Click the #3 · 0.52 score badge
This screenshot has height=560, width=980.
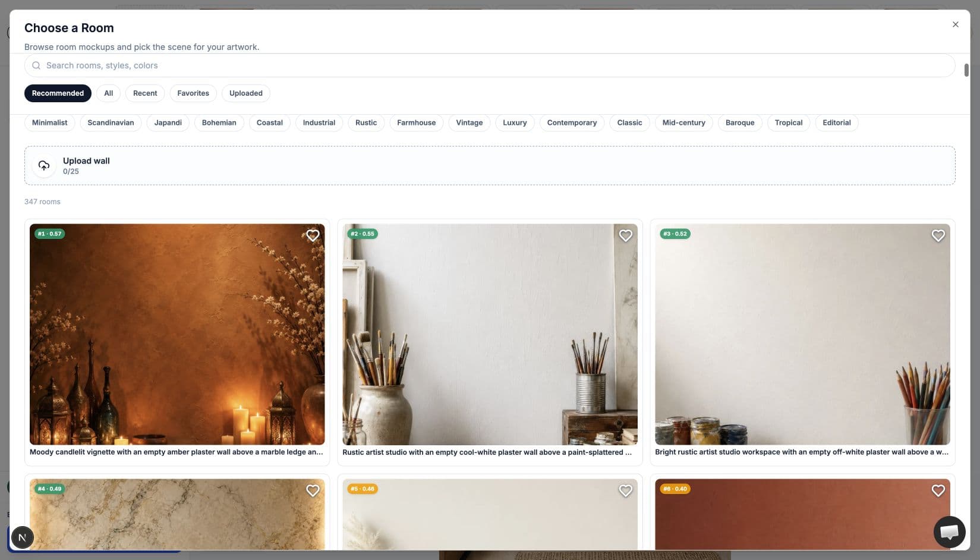coord(675,234)
